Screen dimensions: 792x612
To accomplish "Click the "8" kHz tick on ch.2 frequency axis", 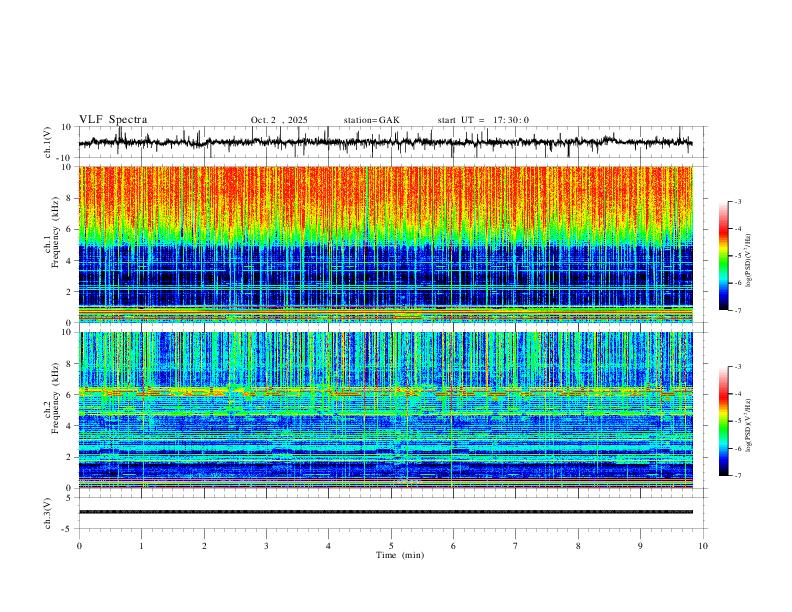I will (70, 364).
